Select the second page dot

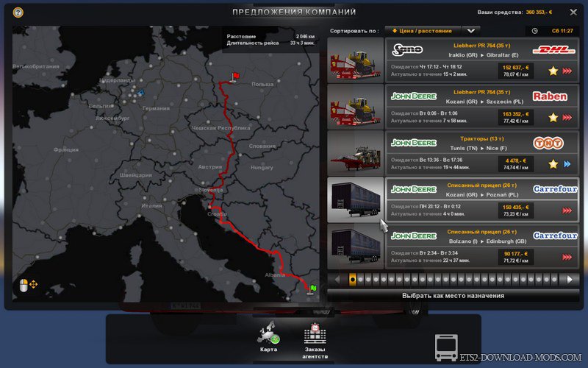pyautogui.click(x=360, y=280)
